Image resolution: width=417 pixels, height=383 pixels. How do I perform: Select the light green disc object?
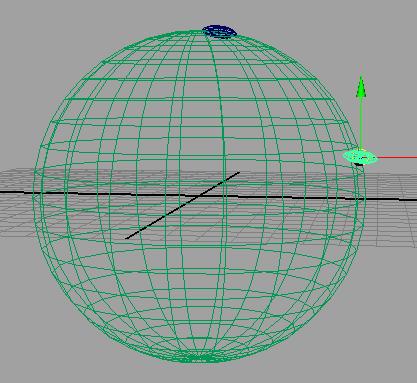pos(360,157)
